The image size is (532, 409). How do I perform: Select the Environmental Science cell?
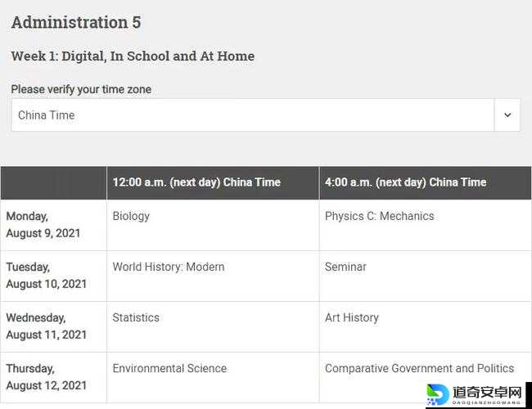point(169,368)
